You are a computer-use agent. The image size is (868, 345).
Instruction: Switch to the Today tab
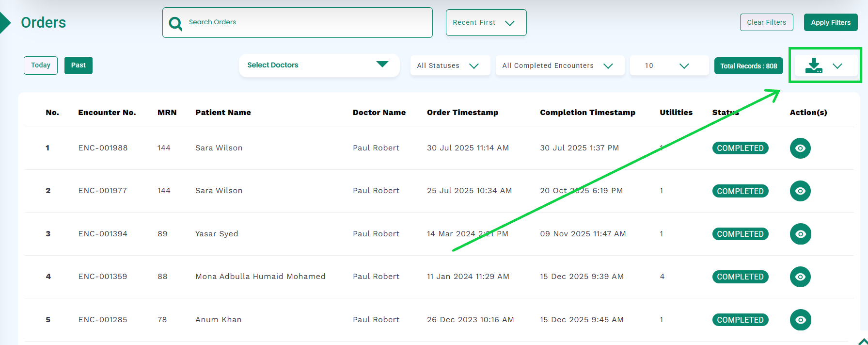(41, 66)
